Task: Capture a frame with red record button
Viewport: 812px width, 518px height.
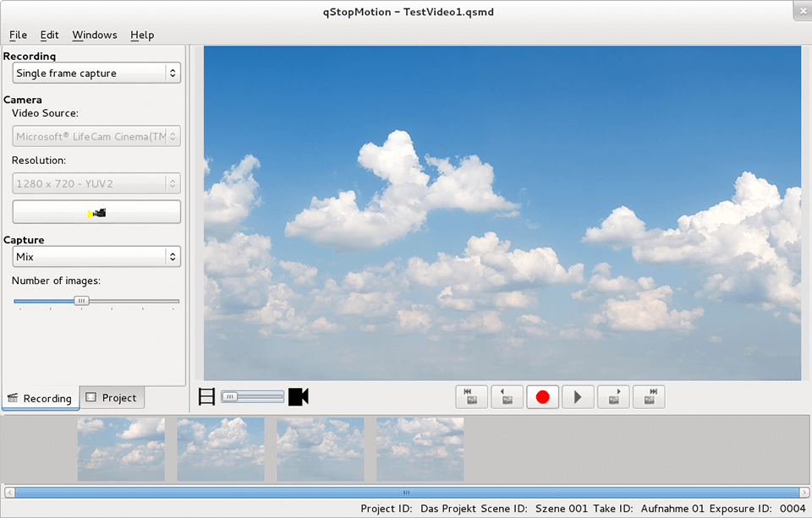Action: pyautogui.click(x=542, y=397)
